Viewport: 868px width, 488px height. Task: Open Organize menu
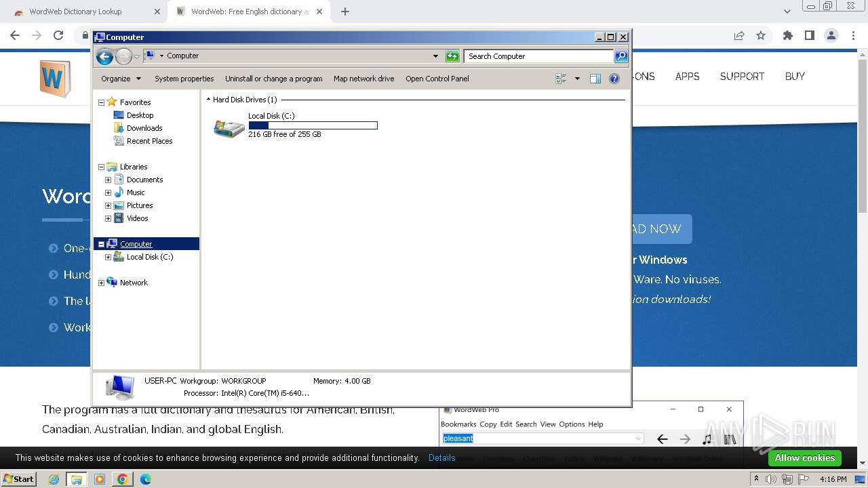click(121, 79)
